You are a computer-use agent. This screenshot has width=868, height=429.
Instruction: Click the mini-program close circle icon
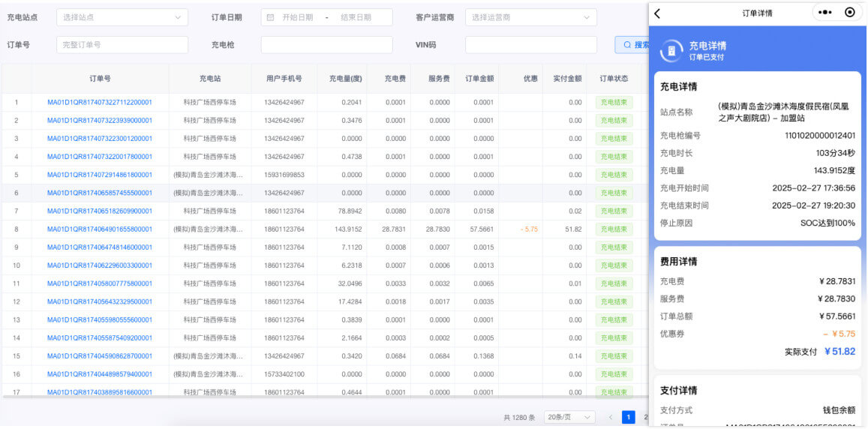point(849,13)
